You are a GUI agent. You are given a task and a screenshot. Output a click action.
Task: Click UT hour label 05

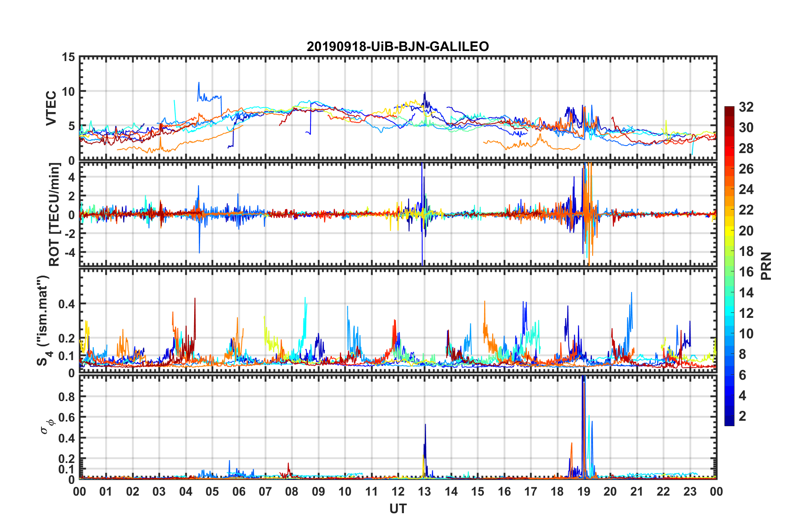click(x=212, y=491)
